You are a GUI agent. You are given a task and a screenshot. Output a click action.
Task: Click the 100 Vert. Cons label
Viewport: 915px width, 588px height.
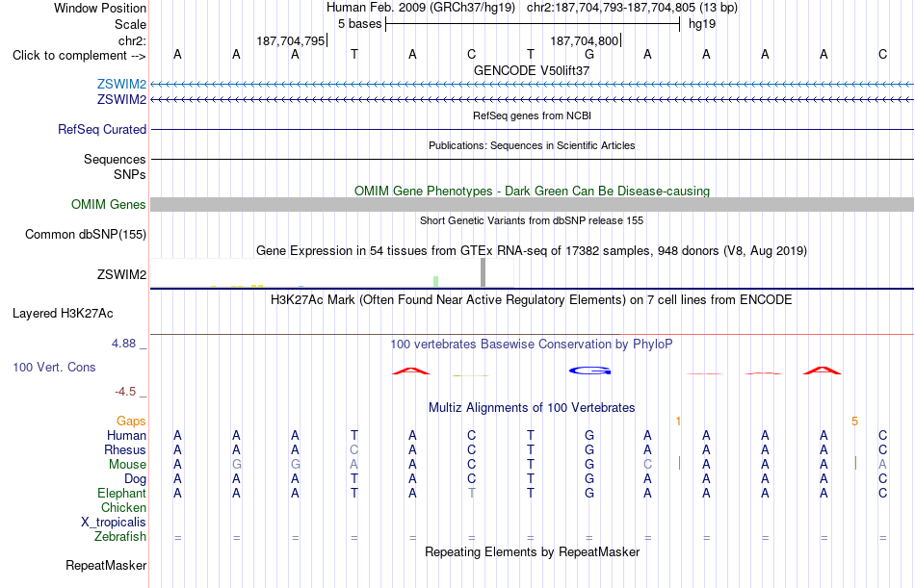click(x=54, y=367)
